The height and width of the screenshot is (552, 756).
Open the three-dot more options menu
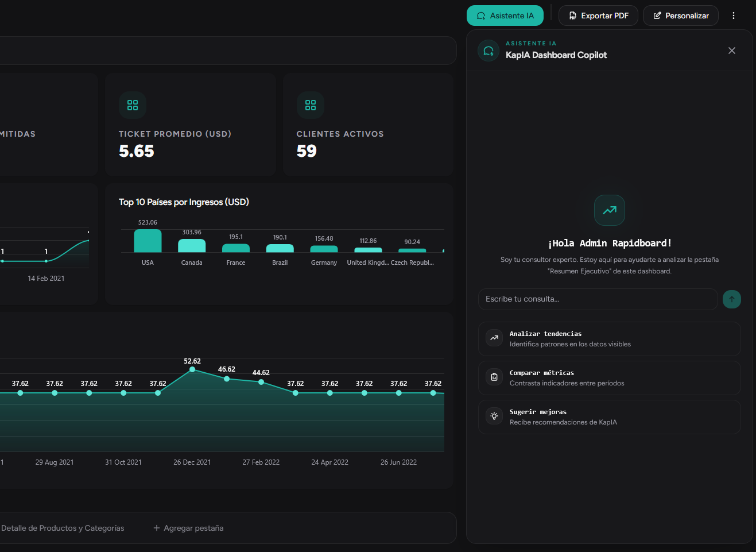pyautogui.click(x=734, y=16)
